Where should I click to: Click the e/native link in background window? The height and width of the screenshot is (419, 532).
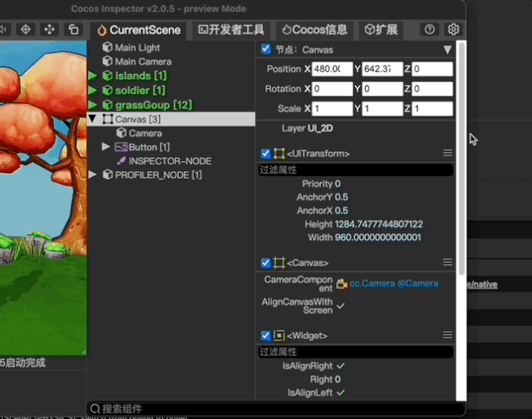coord(482,284)
